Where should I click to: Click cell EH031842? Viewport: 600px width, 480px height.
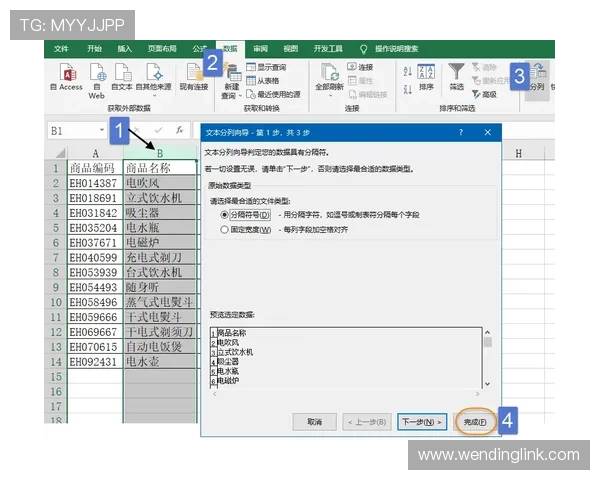coord(95,213)
